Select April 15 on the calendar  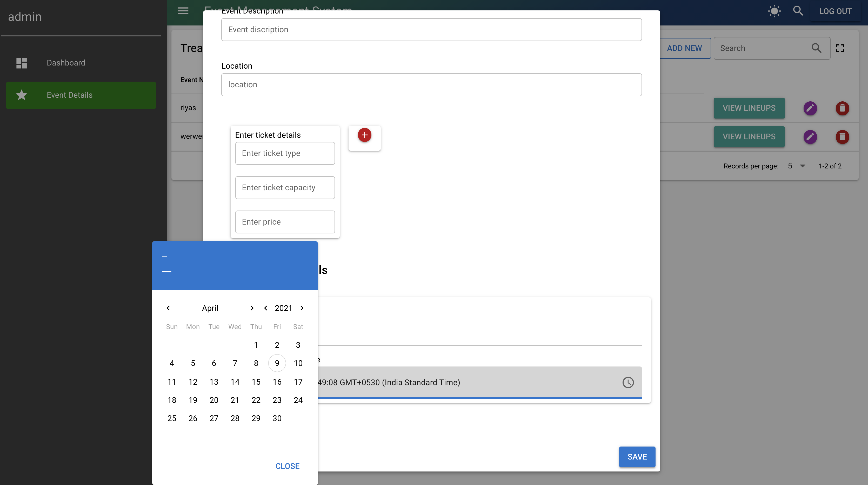tap(256, 382)
